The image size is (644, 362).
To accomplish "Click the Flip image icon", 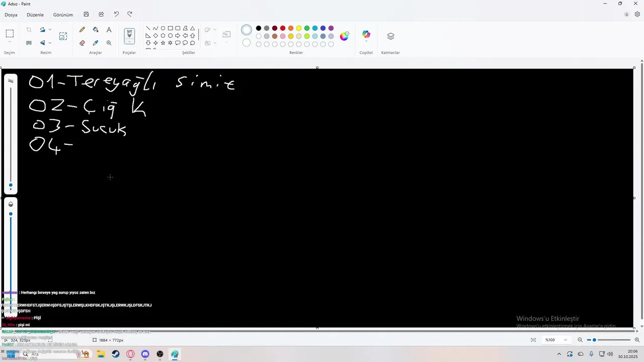I will click(42, 43).
